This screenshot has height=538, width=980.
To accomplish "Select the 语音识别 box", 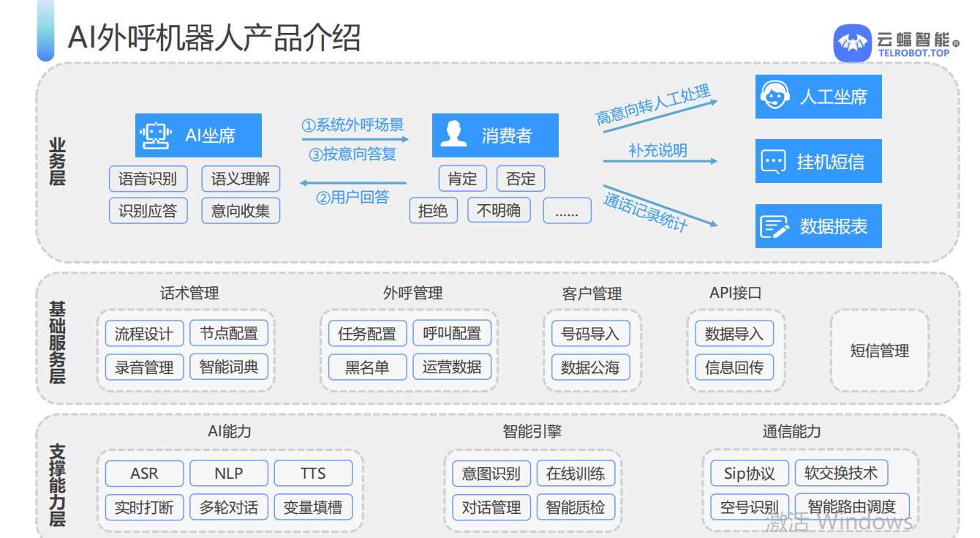I will pyautogui.click(x=148, y=179).
